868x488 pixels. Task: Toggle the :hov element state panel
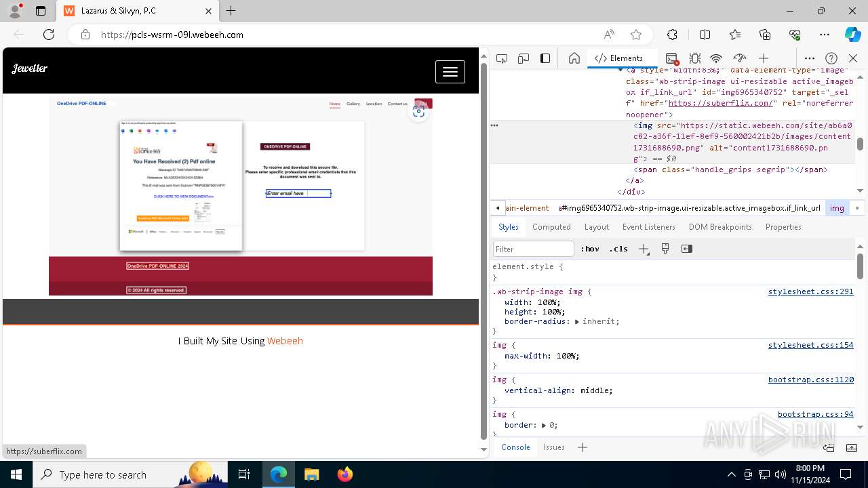point(590,249)
